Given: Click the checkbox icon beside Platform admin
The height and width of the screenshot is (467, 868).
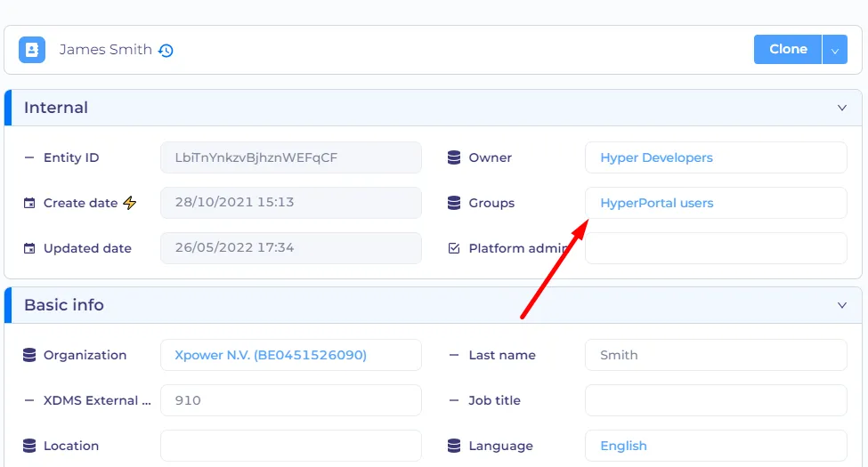Looking at the screenshot, I should (x=454, y=248).
